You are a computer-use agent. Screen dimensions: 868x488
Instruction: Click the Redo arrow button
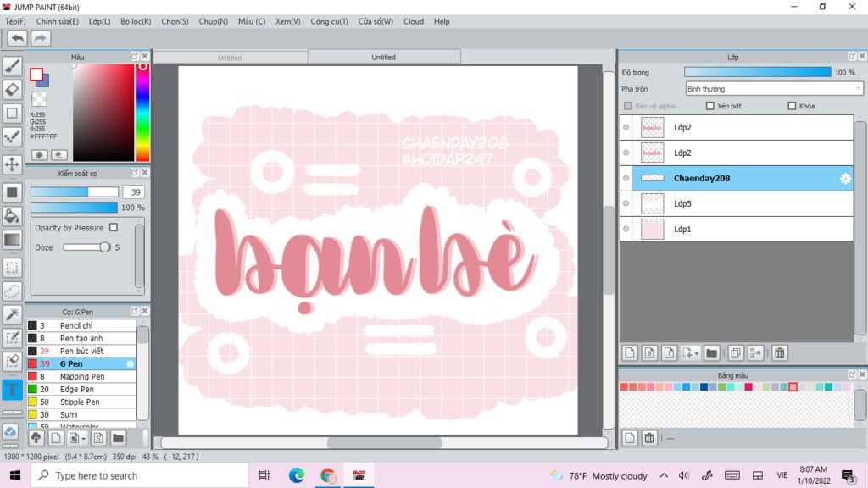(x=41, y=38)
